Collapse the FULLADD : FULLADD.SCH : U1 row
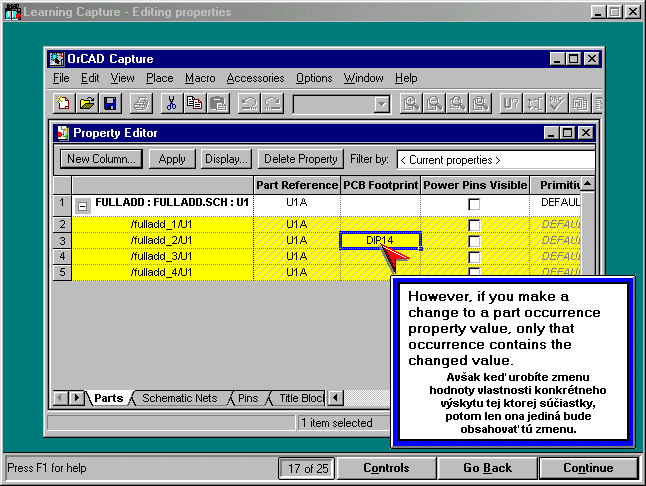This screenshot has width=646, height=486. click(83, 204)
